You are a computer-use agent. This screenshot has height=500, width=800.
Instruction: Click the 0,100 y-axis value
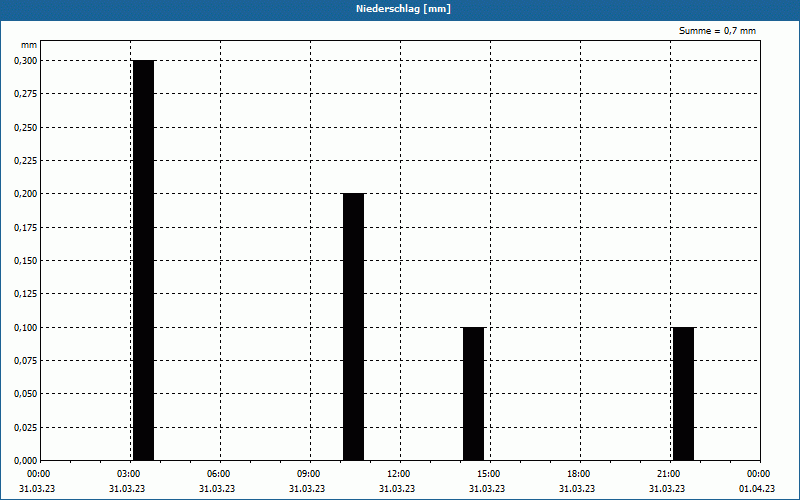[26, 328]
